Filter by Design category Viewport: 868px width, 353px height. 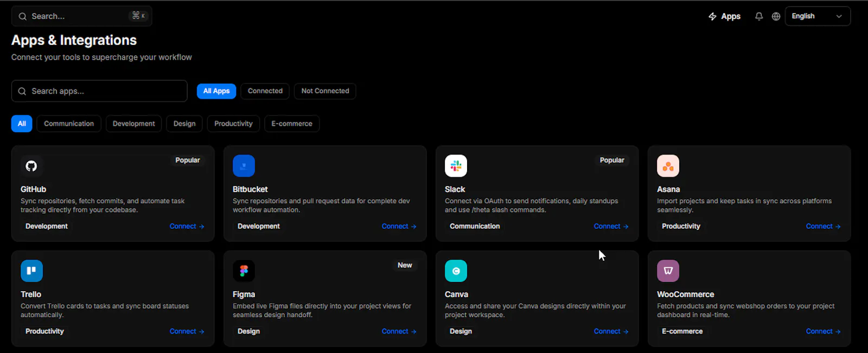[184, 124]
